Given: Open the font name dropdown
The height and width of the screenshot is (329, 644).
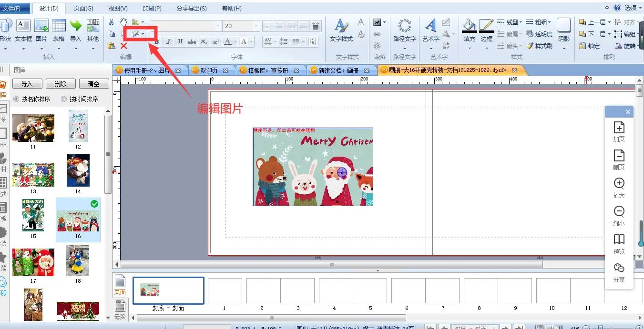Looking at the screenshot, I should [218, 26].
